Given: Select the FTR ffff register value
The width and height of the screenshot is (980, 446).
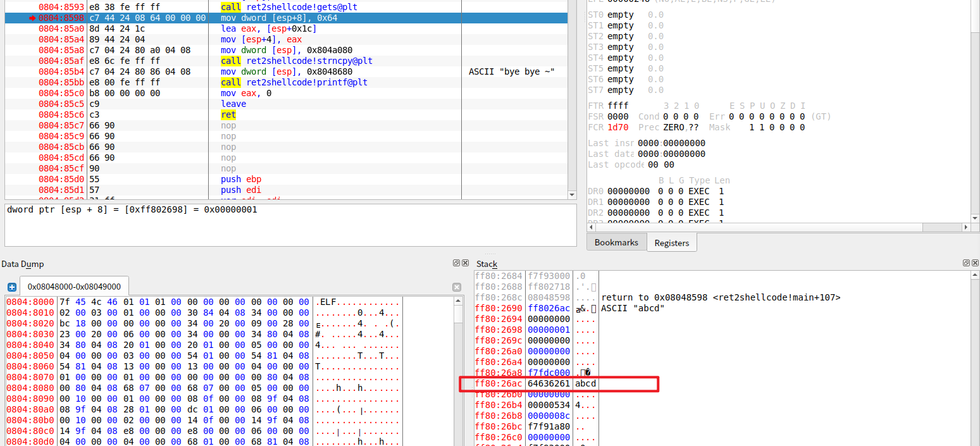Looking at the screenshot, I should pyautogui.click(x=617, y=106).
